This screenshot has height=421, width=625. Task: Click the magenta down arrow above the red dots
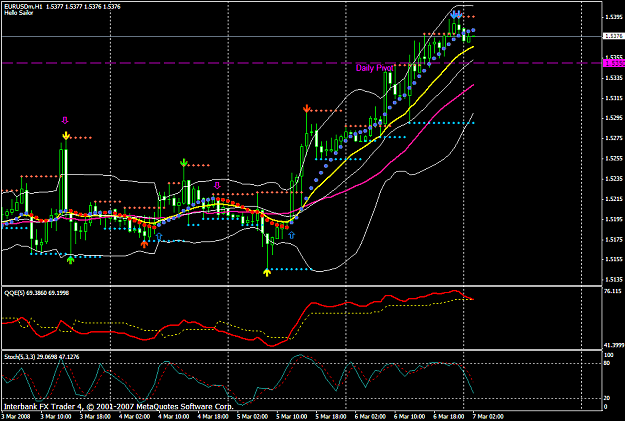pyautogui.click(x=217, y=185)
